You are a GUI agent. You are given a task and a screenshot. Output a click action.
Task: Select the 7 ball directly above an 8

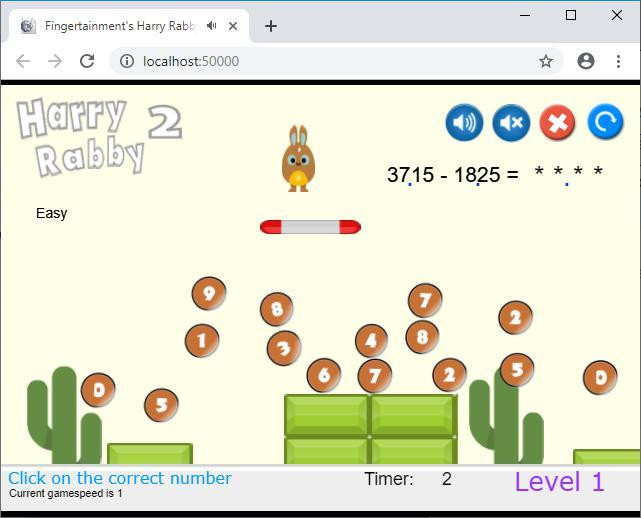pos(425,300)
